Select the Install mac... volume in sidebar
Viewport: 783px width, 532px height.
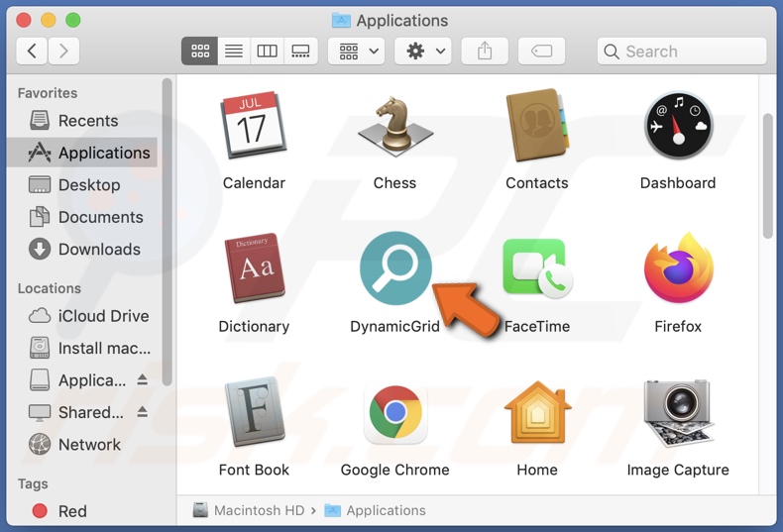[x=82, y=348]
